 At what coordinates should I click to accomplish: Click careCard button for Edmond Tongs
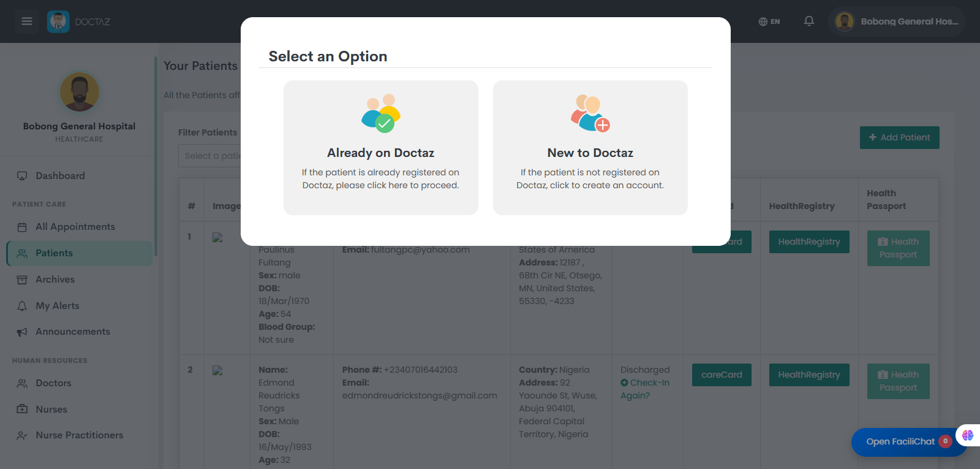coord(722,375)
